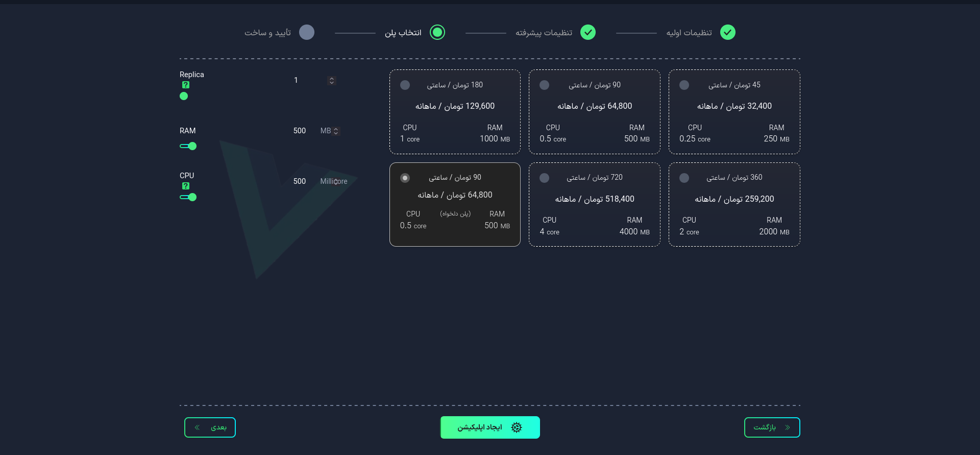980x455 pixels.
Task: Click the green checkmark for تنظیمات پیشرفته
Action: 588,32
